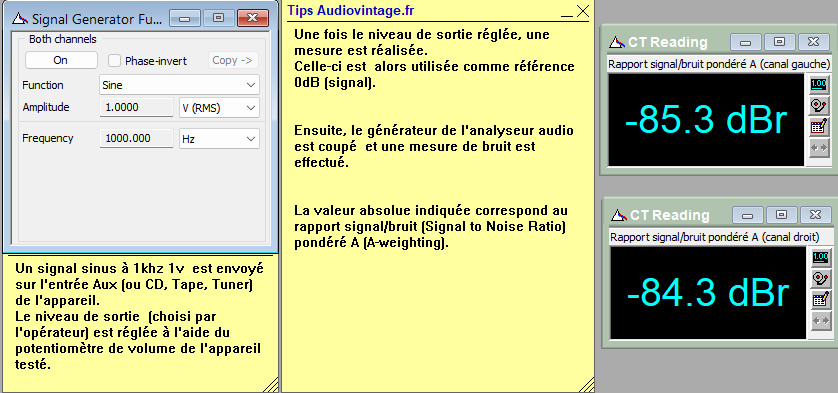Open the Function dropdown showing Sine
Image resolution: width=838 pixels, height=393 pixels.
179,85
